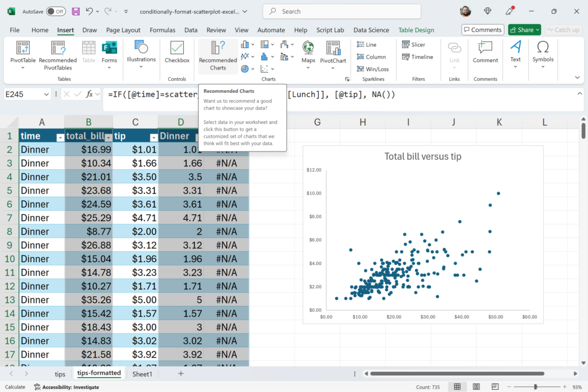The height and width of the screenshot is (392, 588).
Task: Insert a Slicer filter
Action: pos(413,45)
